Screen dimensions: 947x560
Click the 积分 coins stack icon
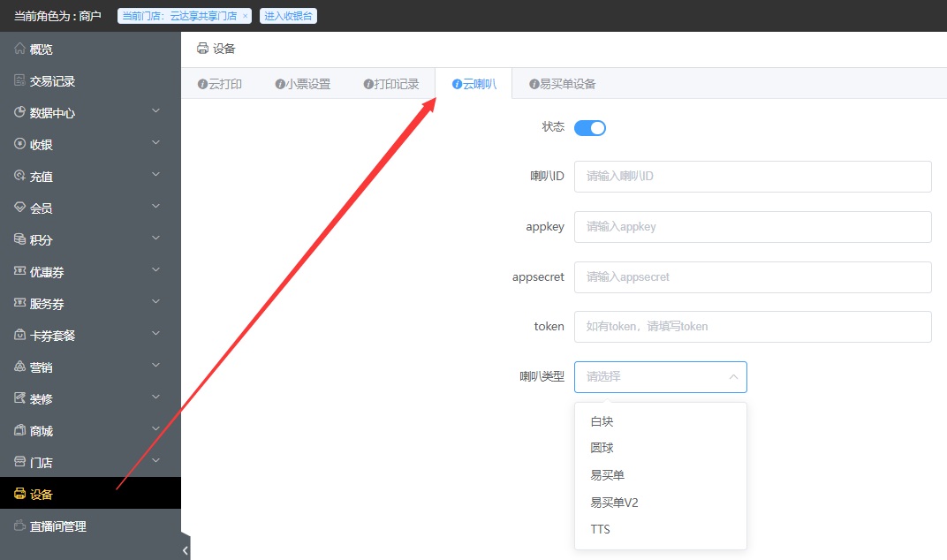[20, 239]
